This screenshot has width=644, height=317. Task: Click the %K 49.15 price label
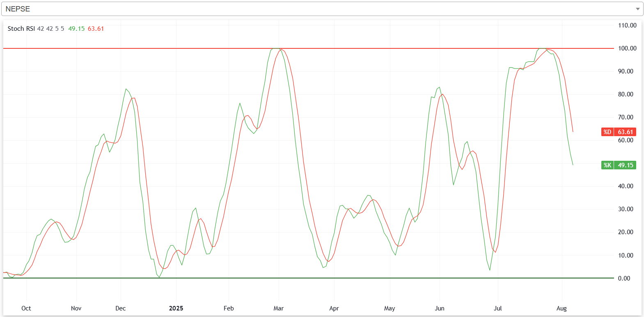point(619,165)
